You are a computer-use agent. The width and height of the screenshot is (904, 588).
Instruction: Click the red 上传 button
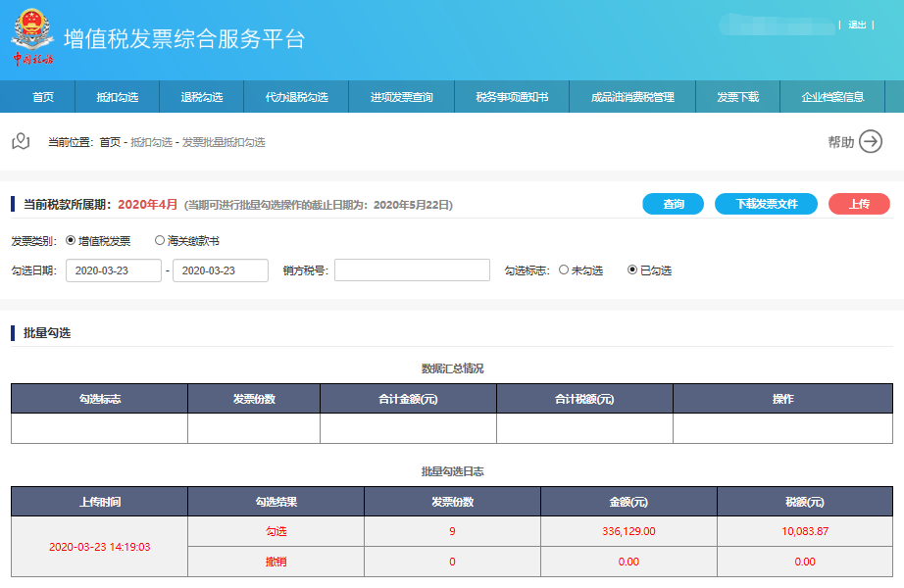coord(859,204)
